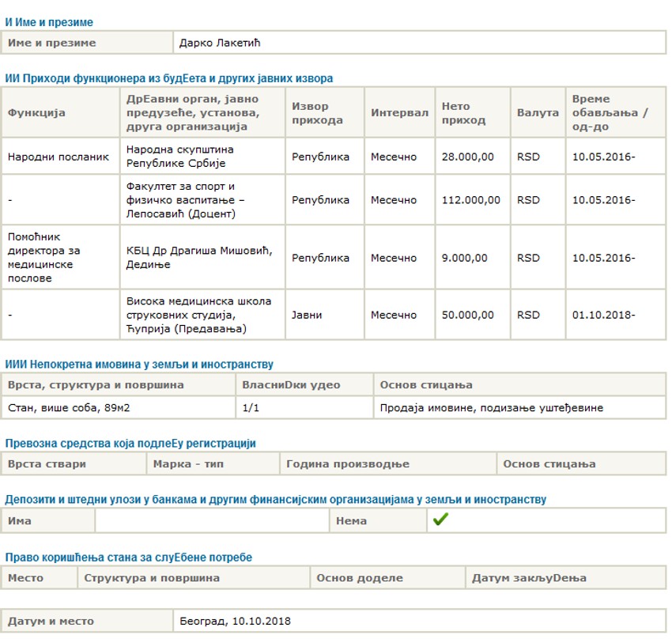The height and width of the screenshot is (639, 672).
Task: Click the name value Дарко Лакетић
Action: click(x=220, y=43)
